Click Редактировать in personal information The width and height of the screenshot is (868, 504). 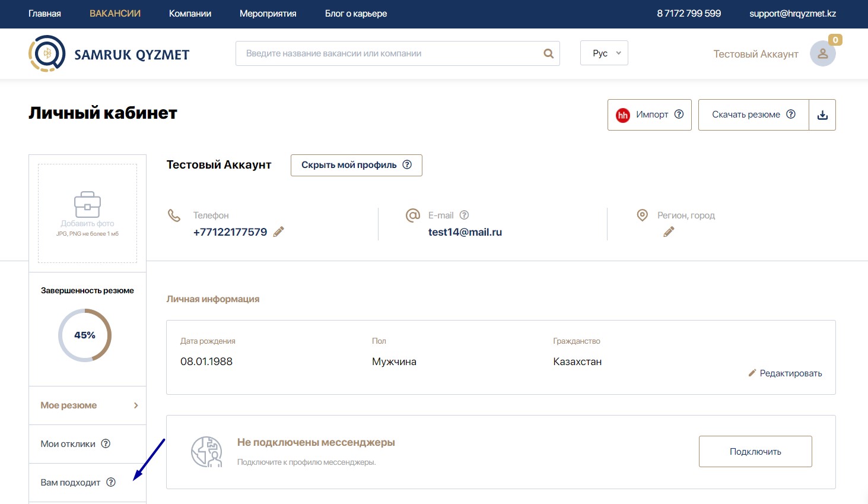point(785,373)
